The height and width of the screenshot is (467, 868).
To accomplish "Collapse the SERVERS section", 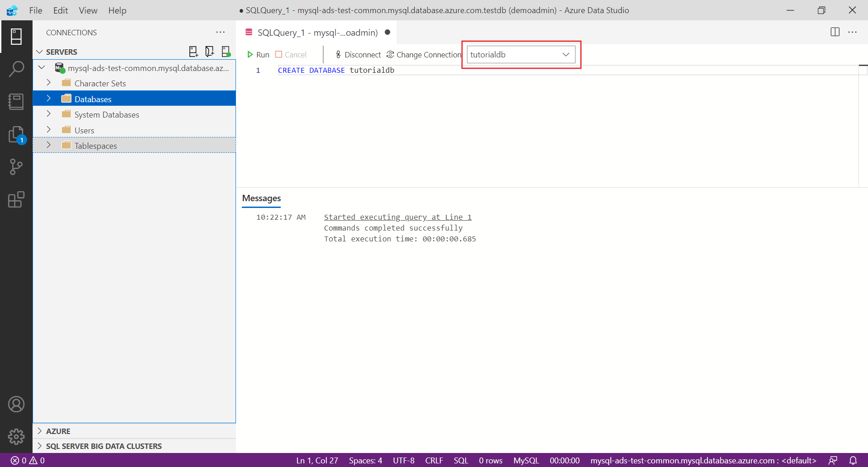I will pos(40,52).
